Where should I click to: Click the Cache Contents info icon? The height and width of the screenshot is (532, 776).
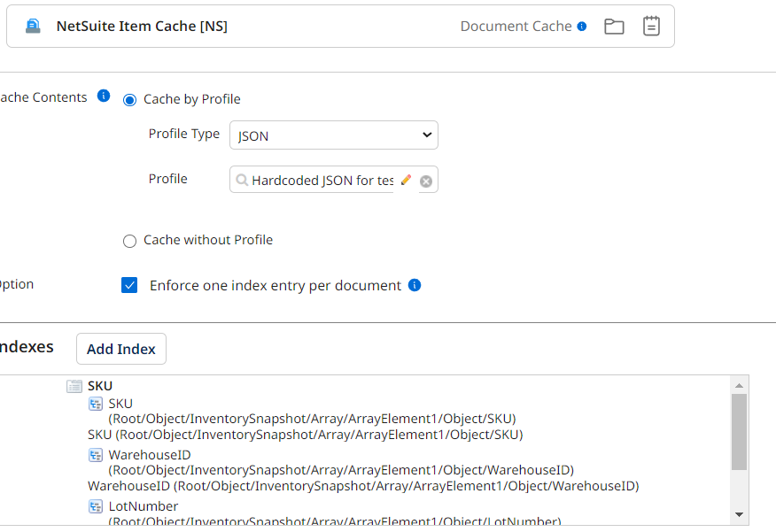(x=104, y=96)
